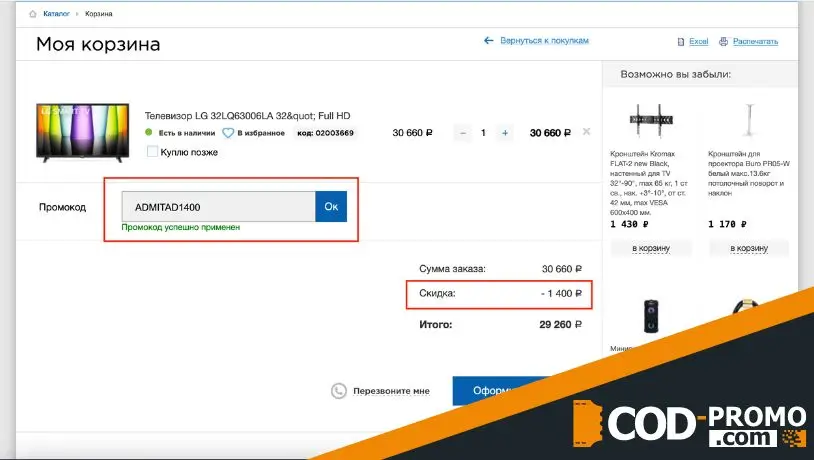
Task: Click the product code 02003669
Action: pos(325,133)
